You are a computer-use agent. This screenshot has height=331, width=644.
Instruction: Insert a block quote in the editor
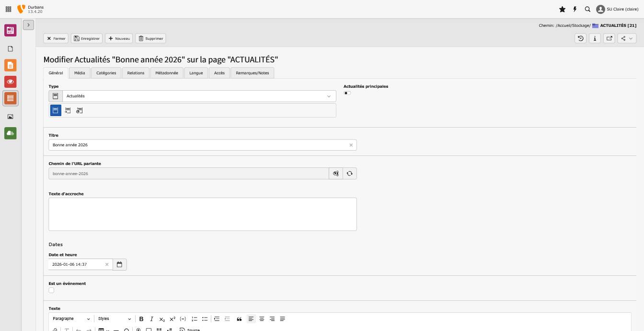click(239, 319)
